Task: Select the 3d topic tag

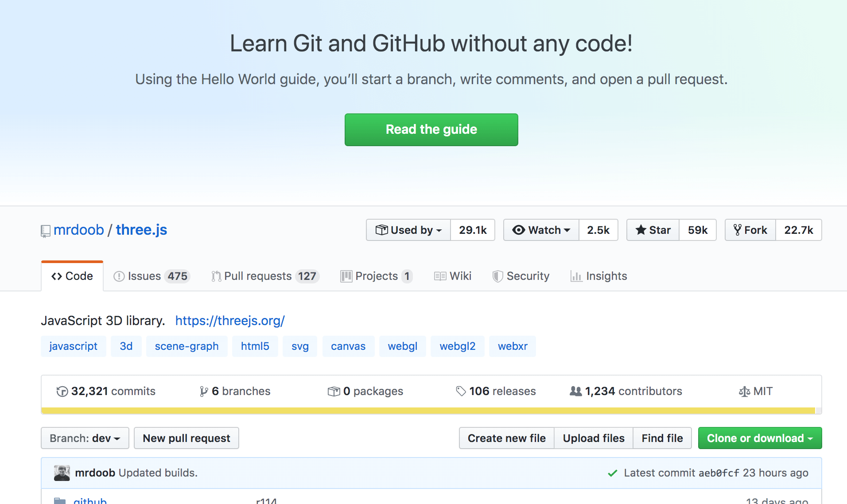Action: point(126,346)
